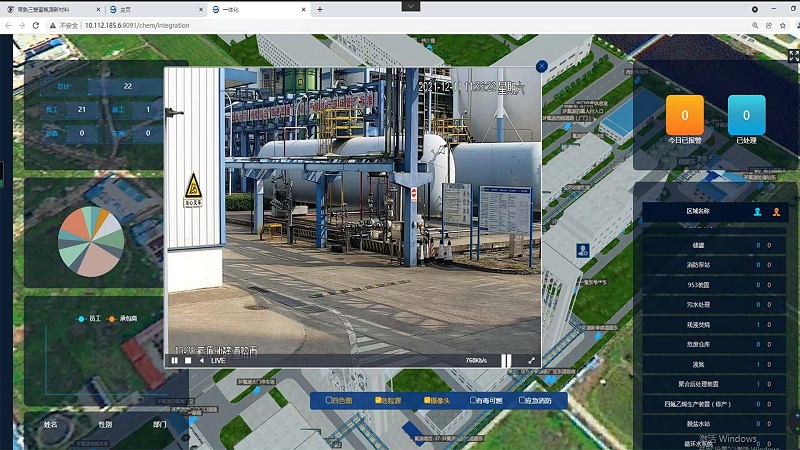Click the blue 已处理 counter tile
The image size is (800, 450).
coord(746,116)
